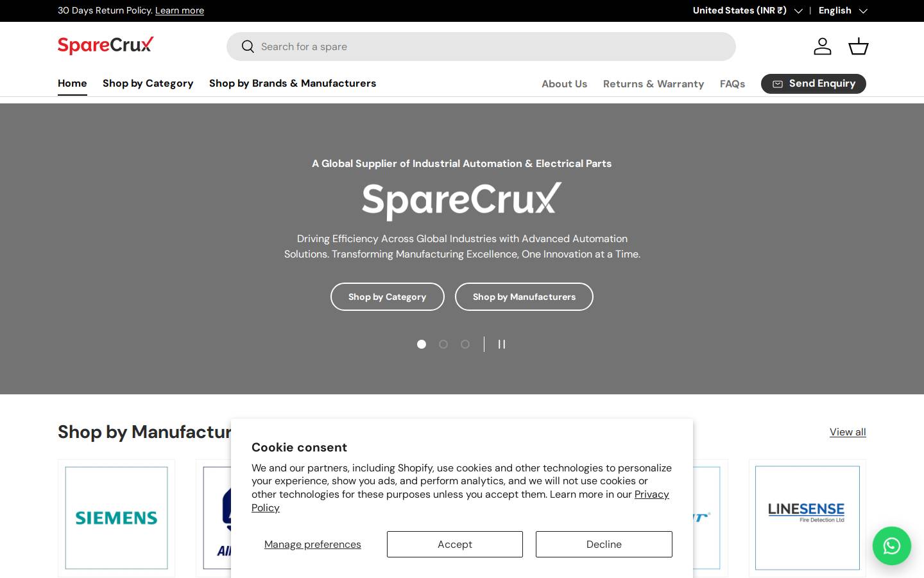The image size is (924, 578).
Task: Click the SpareCrux header logo
Action: tap(106, 46)
